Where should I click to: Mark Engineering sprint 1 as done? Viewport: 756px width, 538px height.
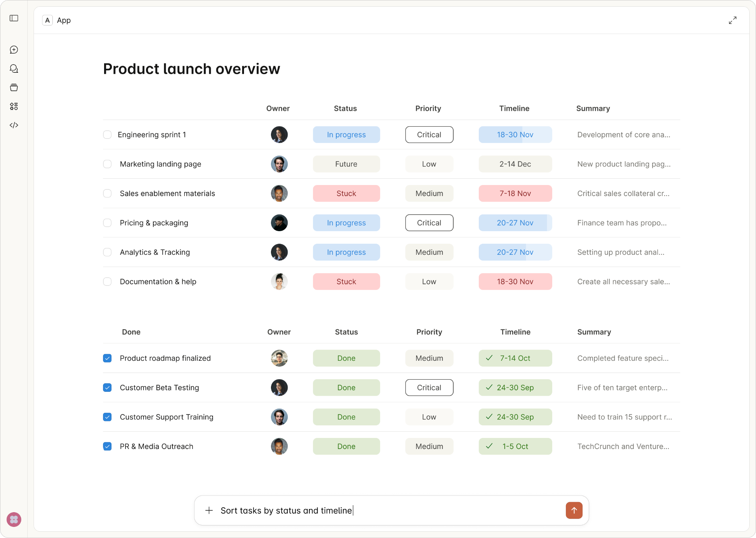[x=107, y=134]
